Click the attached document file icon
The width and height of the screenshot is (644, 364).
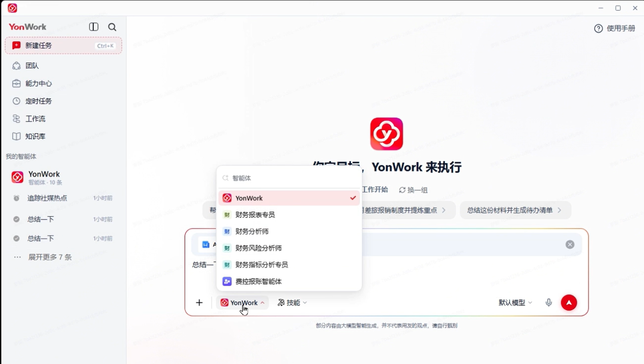coord(206,245)
